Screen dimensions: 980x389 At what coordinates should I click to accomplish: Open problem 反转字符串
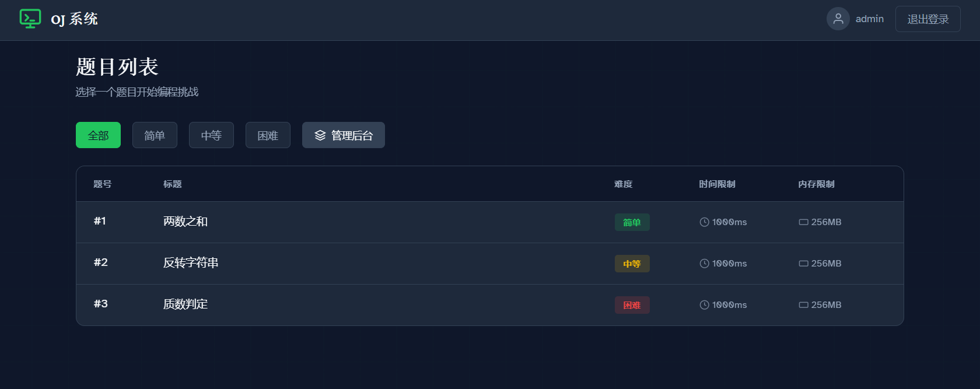(x=191, y=263)
